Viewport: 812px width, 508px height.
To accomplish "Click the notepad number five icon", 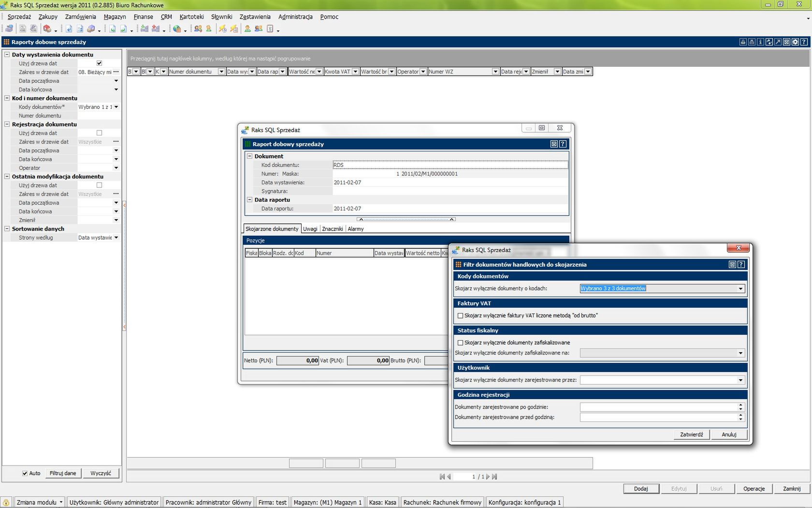I will coord(270,29).
